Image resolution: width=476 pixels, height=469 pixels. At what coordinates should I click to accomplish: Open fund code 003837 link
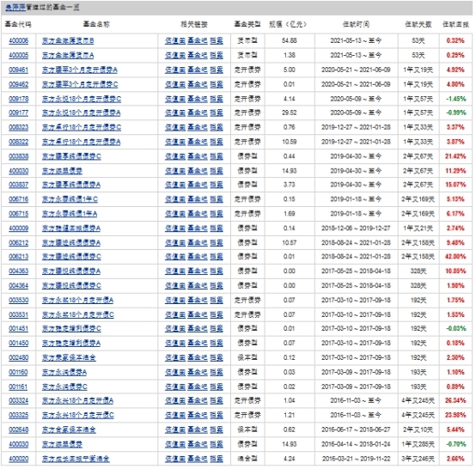pyautogui.click(x=19, y=185)
